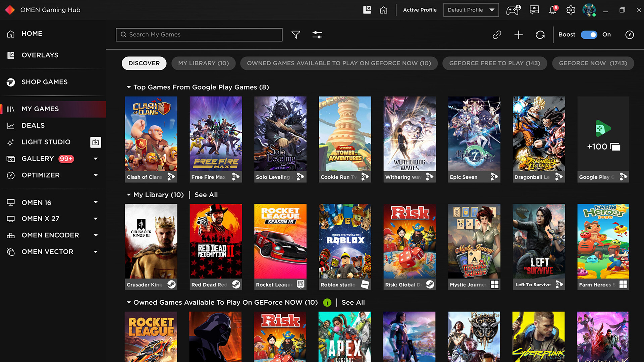Open the Wuthering Waves game cover
This screenshot has width=644, height=362.
[410, 134]
